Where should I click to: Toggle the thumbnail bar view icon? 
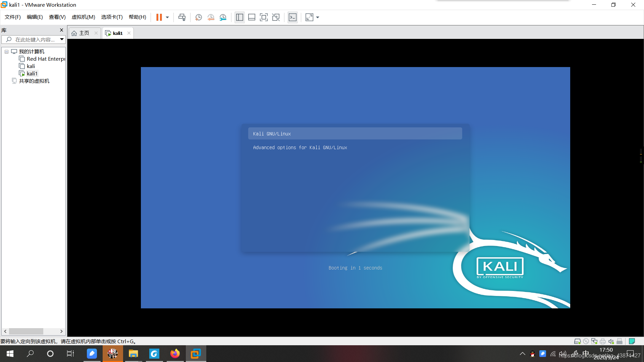[x=252, y=17]
